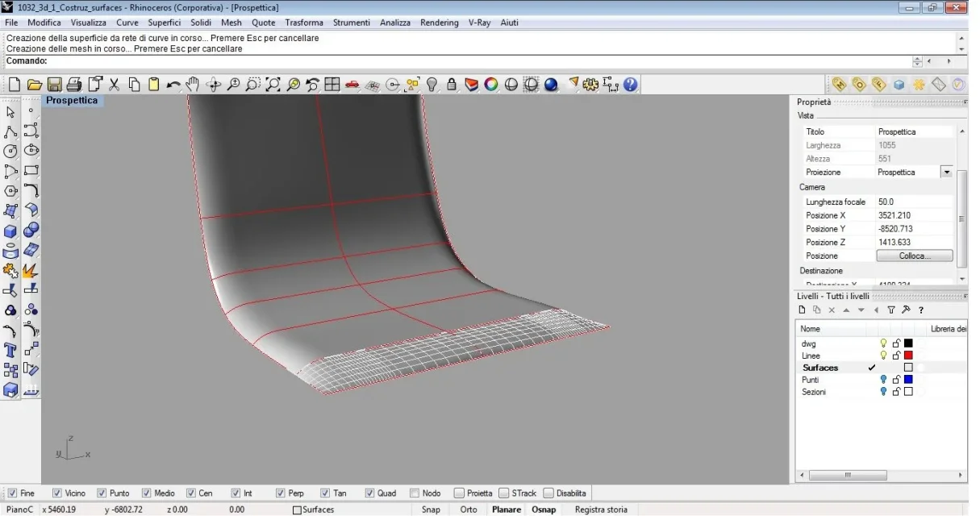Open the V-Ray menu
The height and width of the screenshot is (516, 980).
[480, 23]
